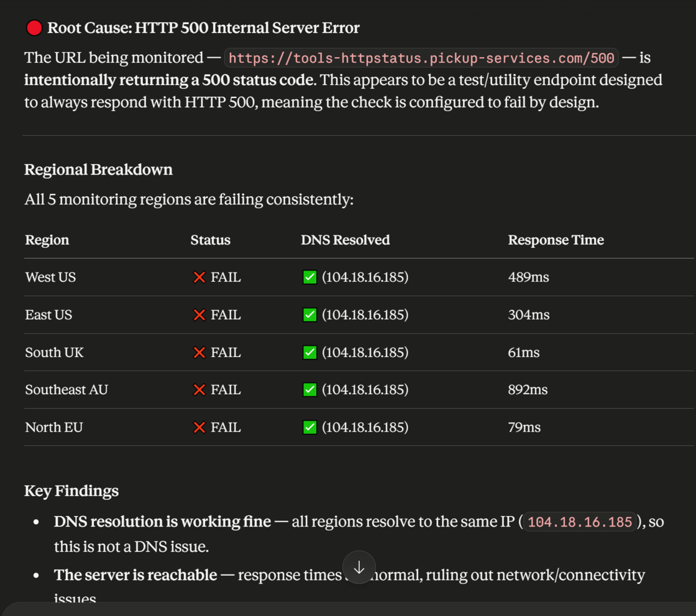696x616 pixels.
Task: Click the green check icon in South UK row
Action: (309, 353)
